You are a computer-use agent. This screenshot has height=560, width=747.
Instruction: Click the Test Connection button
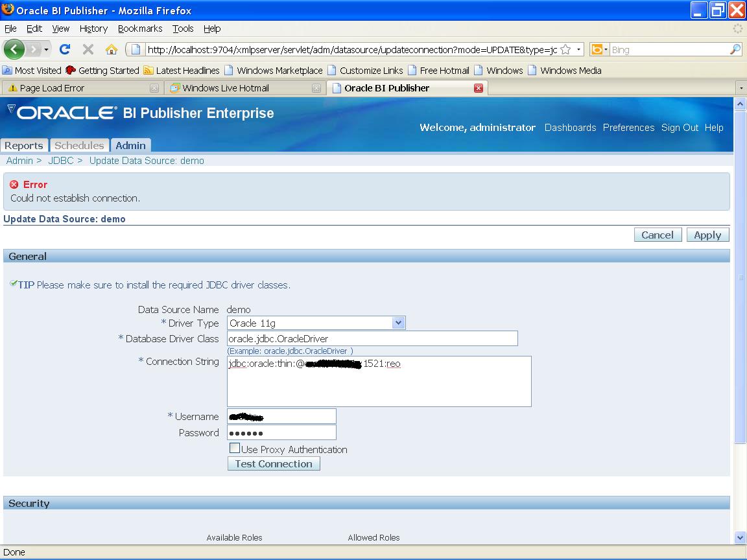(x=274, y=464)
